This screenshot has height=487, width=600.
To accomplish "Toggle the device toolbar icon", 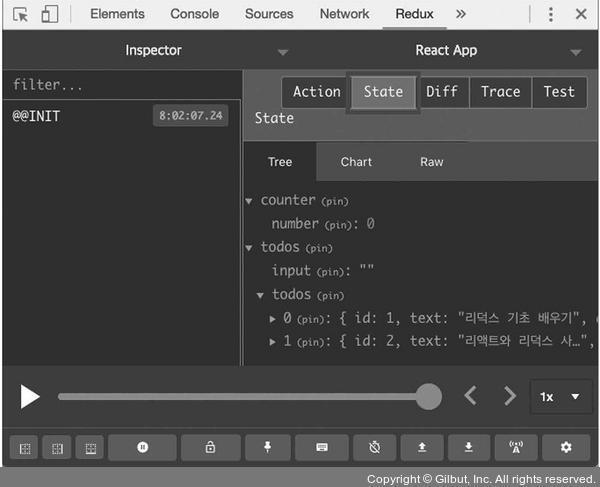I will (x=50, y=14).
